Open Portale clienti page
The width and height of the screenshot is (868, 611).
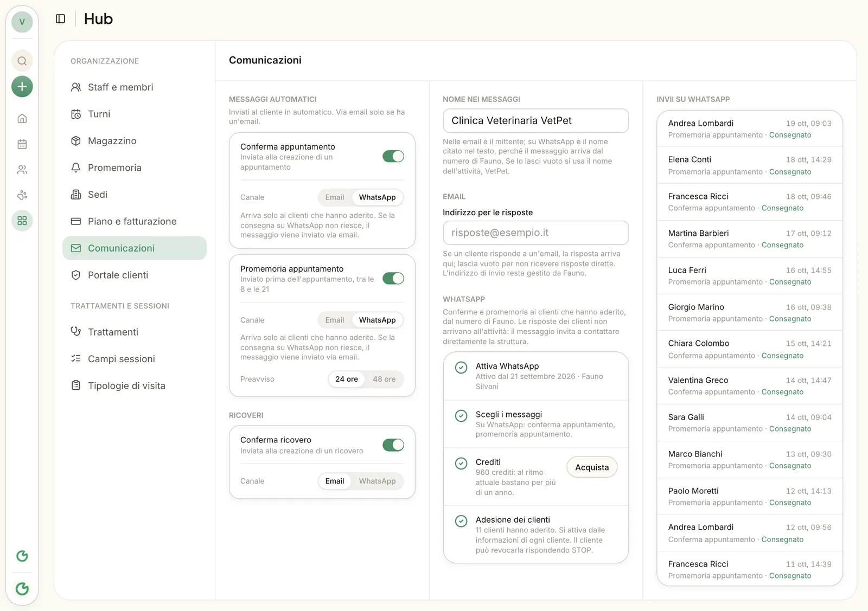[135, 275]
